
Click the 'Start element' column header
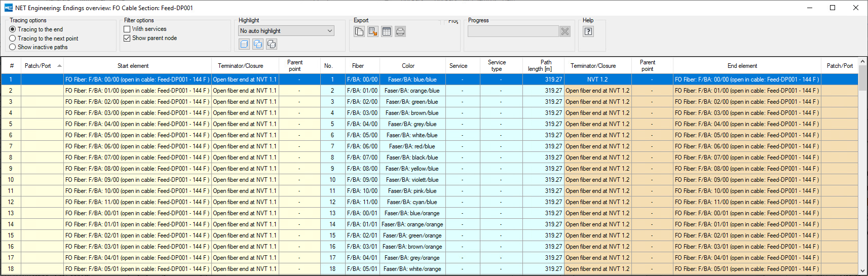pos(133,66)
